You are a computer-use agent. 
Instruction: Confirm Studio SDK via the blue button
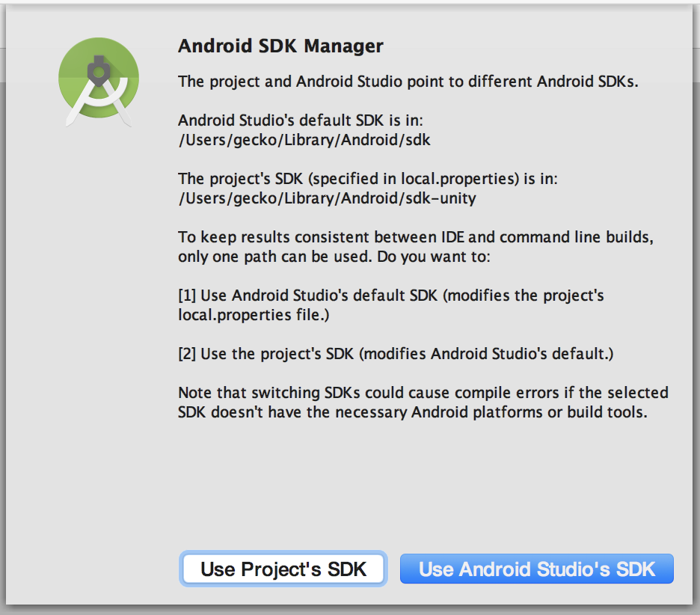(x=536, y=569)
